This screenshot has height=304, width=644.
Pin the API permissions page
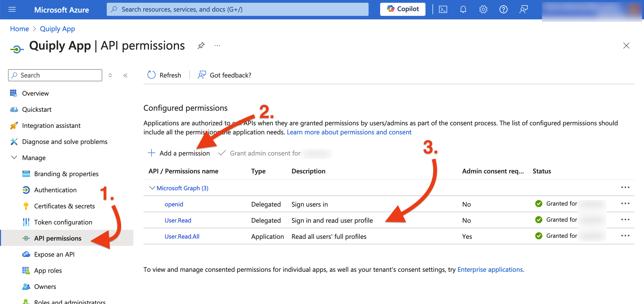(201, 46)
